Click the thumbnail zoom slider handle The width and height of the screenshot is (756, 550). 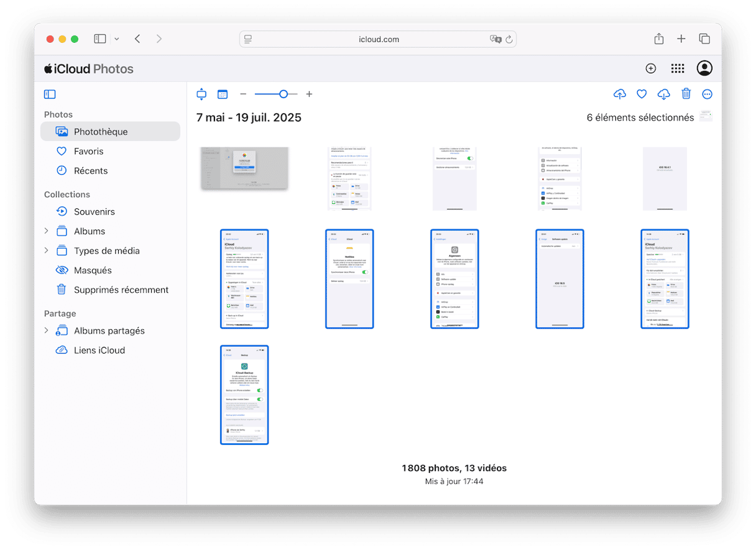(283, 94)
